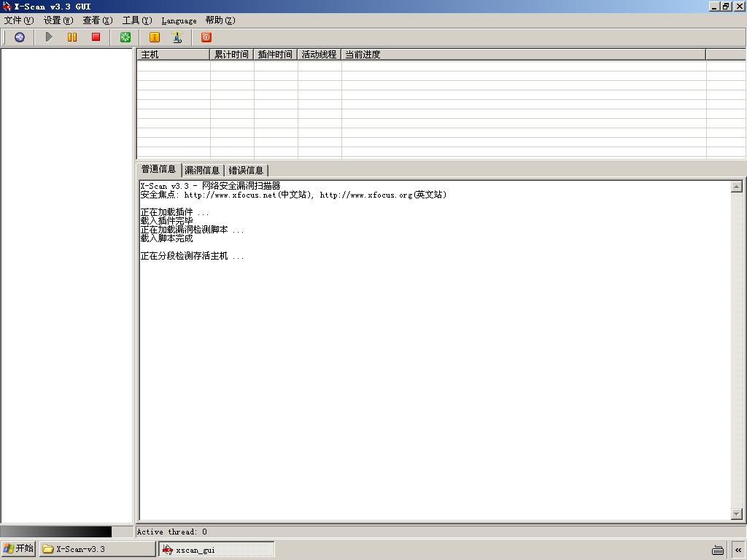Screen dimensions: 747x560
Task: Open the scan parameters toolbar icon
Action: 20,37
